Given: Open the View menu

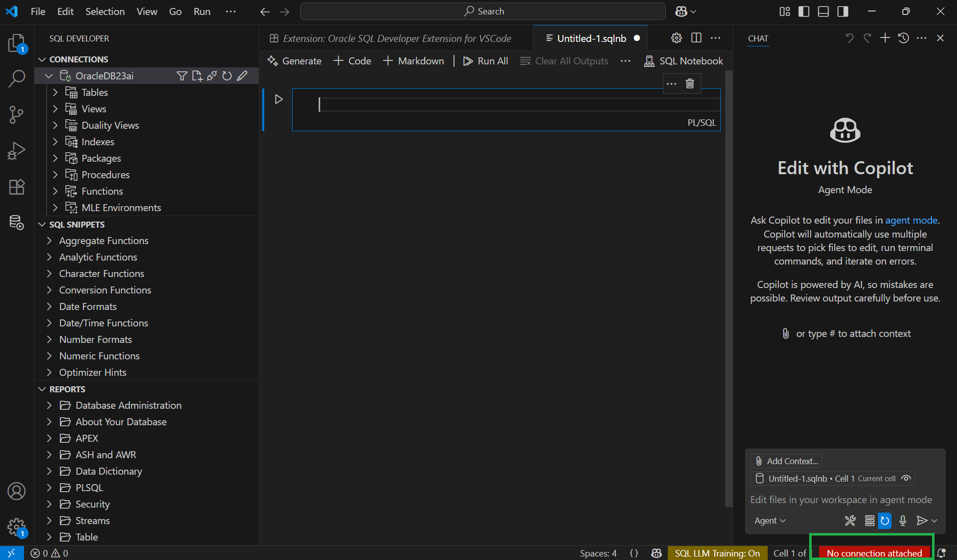Looking at the screenshot, I should (x=147, y=11).
